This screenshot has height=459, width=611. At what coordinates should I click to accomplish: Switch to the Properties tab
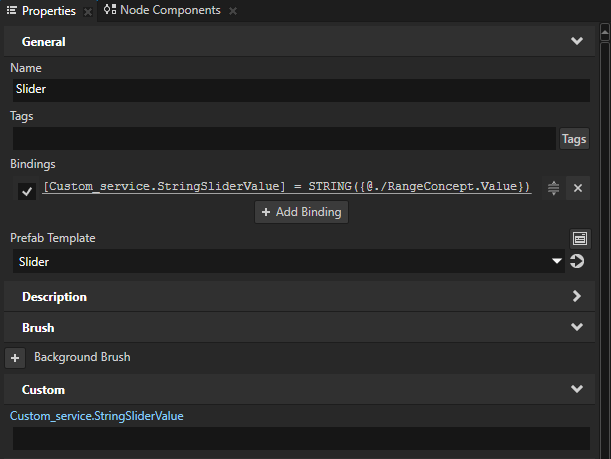click(x=49, y=11)
